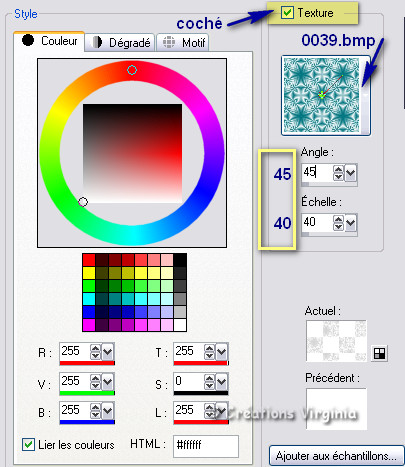Select the pure red palette swatch
405x467 pixels.
pos(89,260)
